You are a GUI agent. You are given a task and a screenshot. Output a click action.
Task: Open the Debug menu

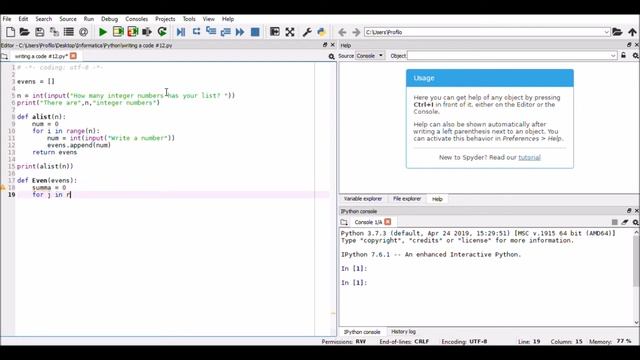[109, 19]
